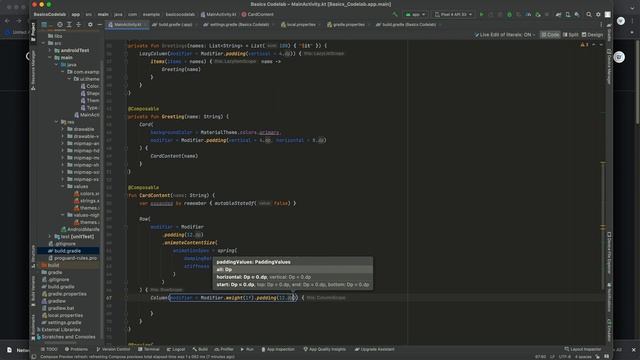Open settings.gradle (Basics Codelab) tab

(x=238, y=24)
